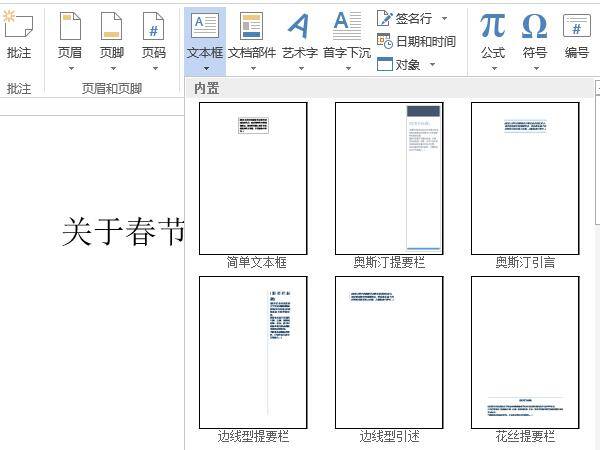Choose the 简单文本框 thumbnail
Screen dimensions: 600x450
(253, 178)
